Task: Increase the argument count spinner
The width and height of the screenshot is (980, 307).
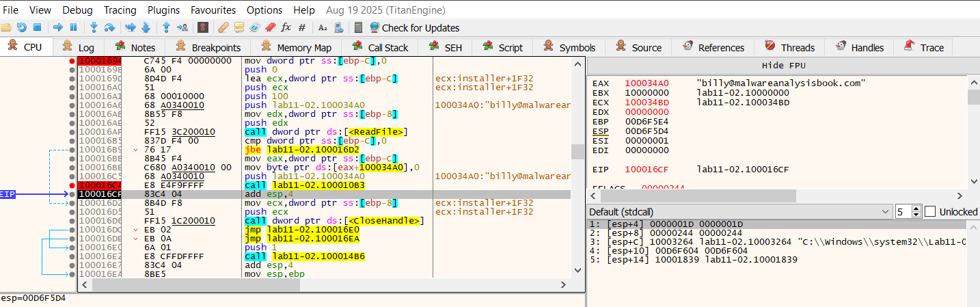Action: coord(916,209)
